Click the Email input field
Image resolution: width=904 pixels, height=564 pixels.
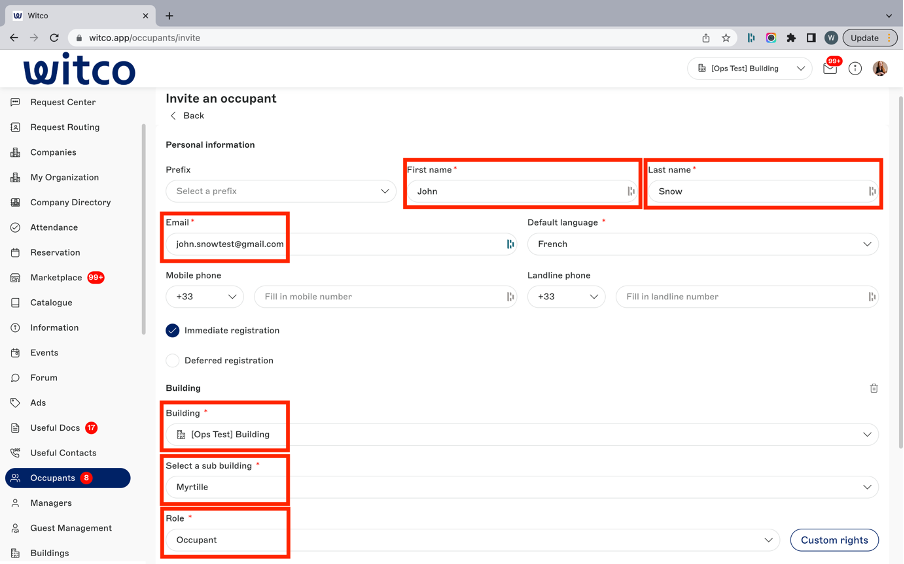pyautogui.click(x=341, y=244)
